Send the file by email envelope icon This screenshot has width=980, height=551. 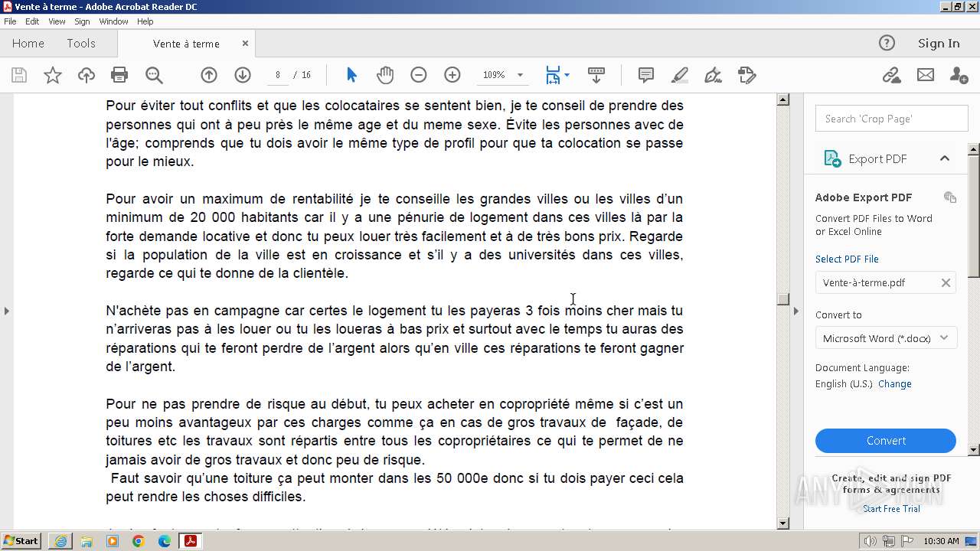pyautogui.click(x=926, y=75)
